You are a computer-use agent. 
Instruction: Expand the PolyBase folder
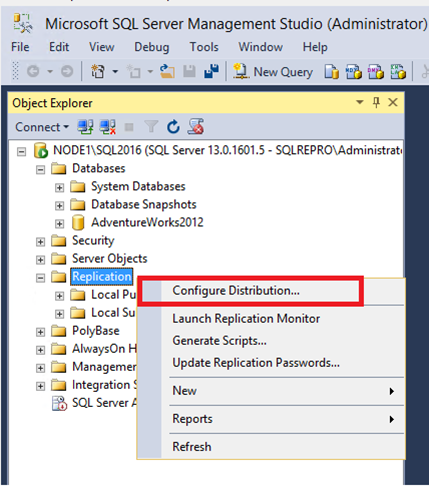click(x=40, y=332)
